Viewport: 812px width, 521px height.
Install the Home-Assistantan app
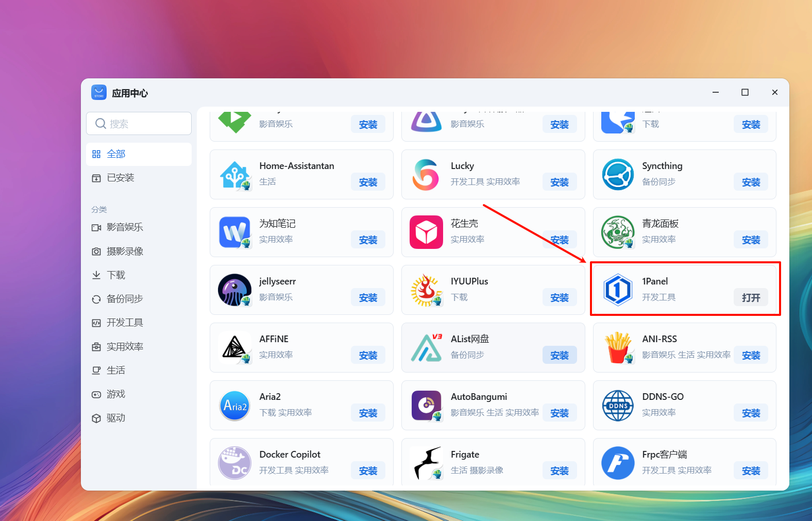pos(368,182)
